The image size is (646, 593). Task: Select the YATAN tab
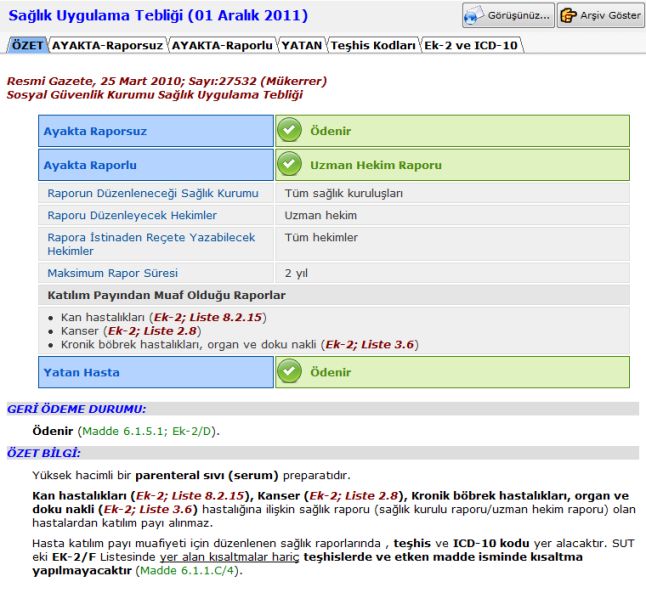click(301, 45)
